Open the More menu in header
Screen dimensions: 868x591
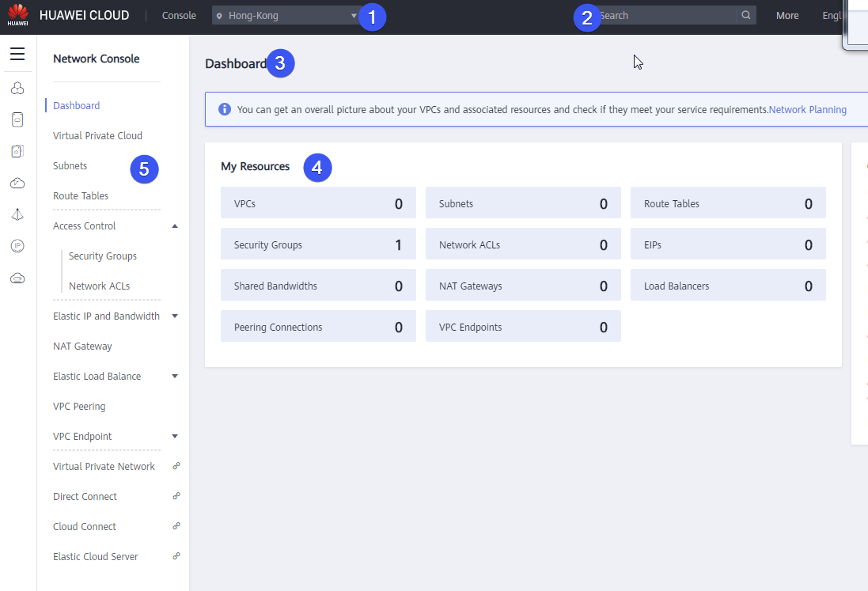click(787, 16)
